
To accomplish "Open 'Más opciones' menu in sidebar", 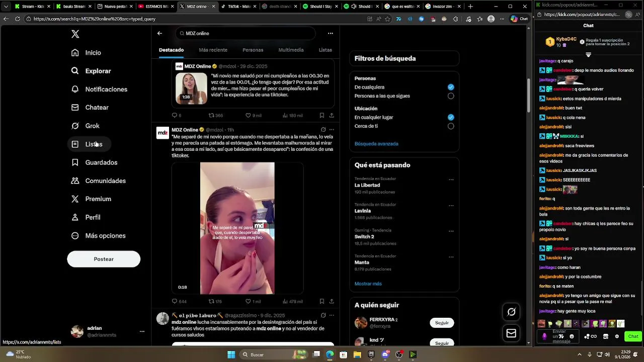I will (99, 236).
